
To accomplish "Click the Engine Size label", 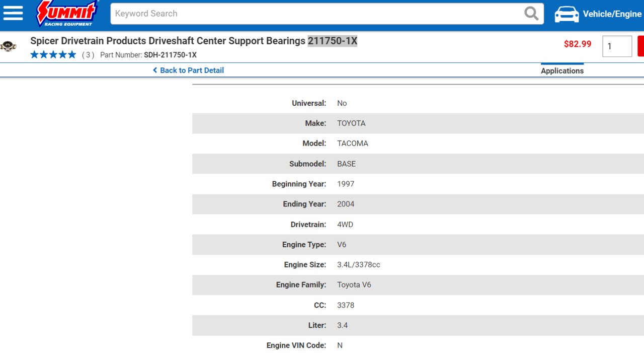I will (x=305, y=265).
